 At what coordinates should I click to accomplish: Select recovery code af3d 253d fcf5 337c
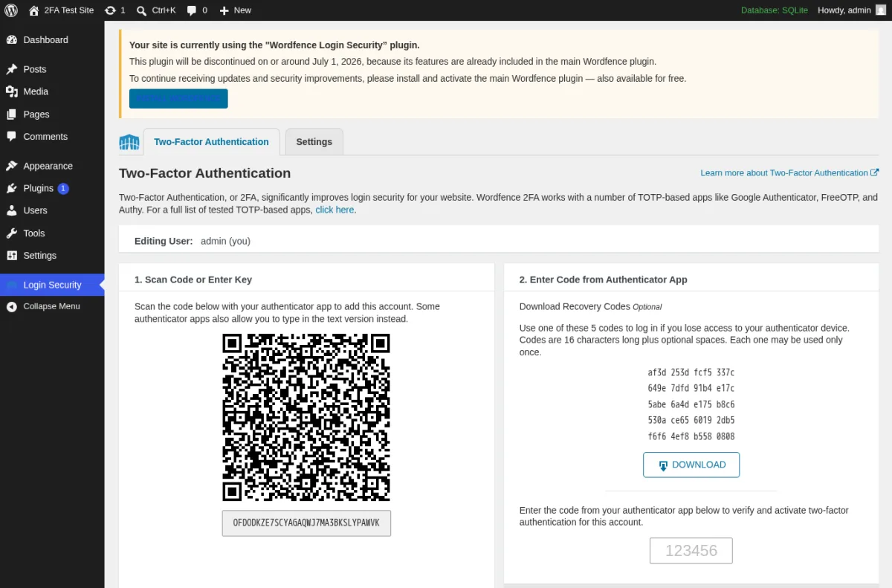pos(691,372)
